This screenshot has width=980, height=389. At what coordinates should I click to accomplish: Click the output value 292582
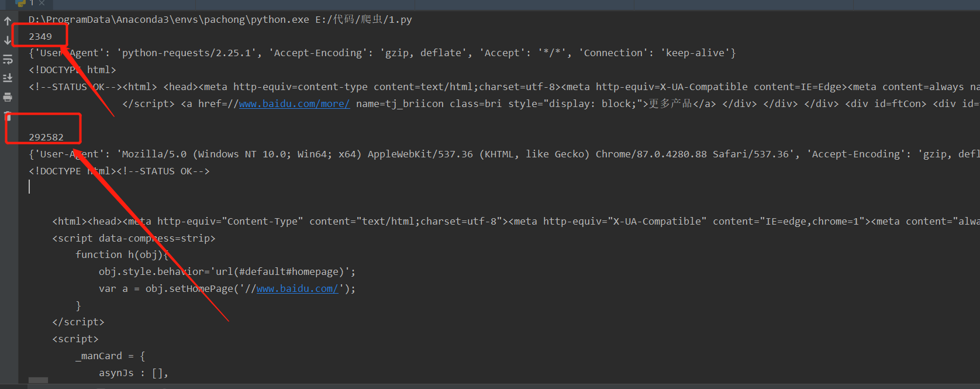coord(46,137)
